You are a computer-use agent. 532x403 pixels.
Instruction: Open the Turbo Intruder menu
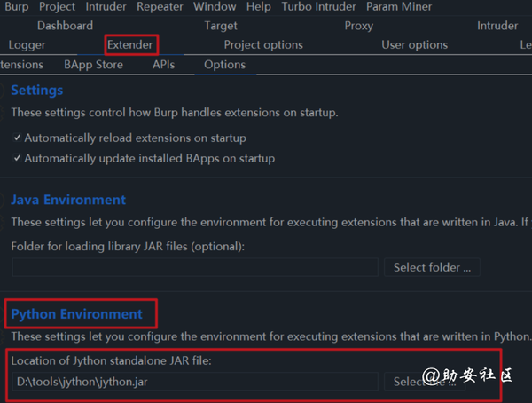point(319,6)
